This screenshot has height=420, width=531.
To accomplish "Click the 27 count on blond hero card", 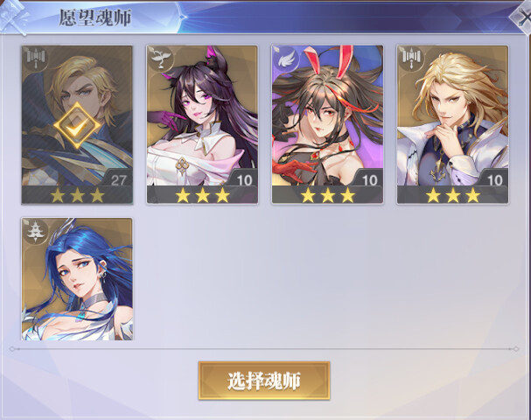I will tap(118, 180).
